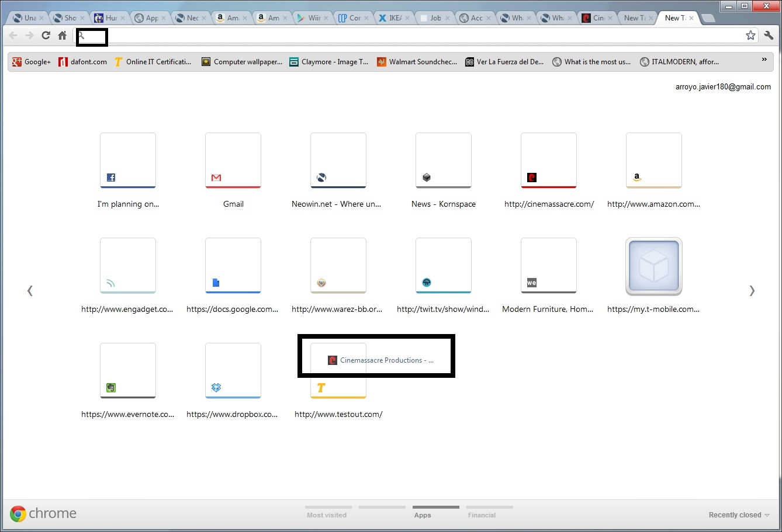Bookmark this page with the star

click(750, 36)
